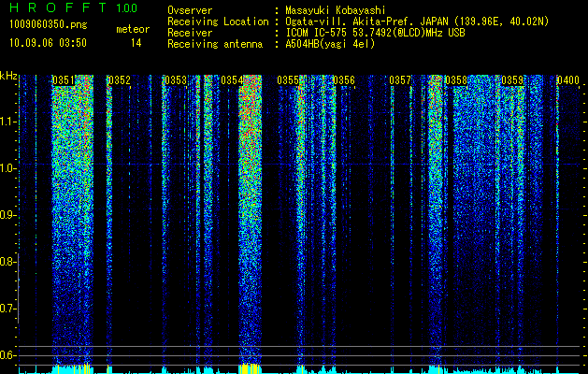Screen dimensions: 588x374
Task: Click the 0359 time marker
Action: pyautogui.click(x=512, y=80)
